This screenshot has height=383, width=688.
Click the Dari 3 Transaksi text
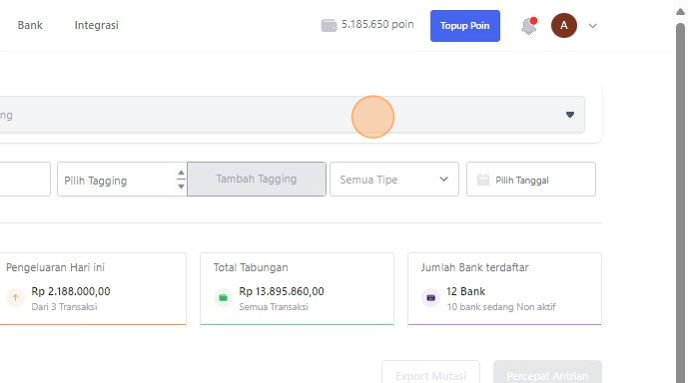pos(64,307)
